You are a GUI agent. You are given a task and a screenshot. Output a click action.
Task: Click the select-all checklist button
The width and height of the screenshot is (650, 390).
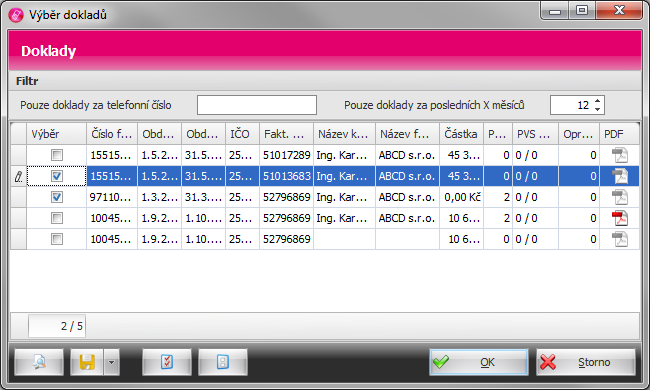(x=167, y=362)
